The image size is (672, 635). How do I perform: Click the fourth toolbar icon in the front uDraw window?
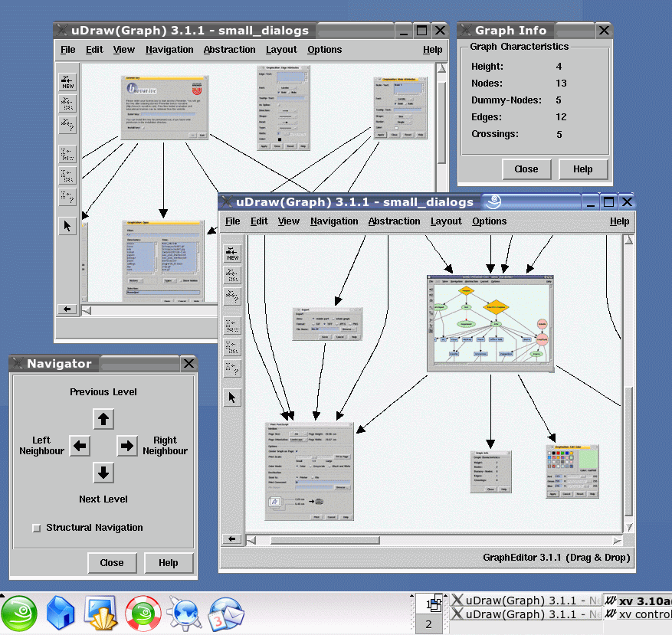point(232,326)
